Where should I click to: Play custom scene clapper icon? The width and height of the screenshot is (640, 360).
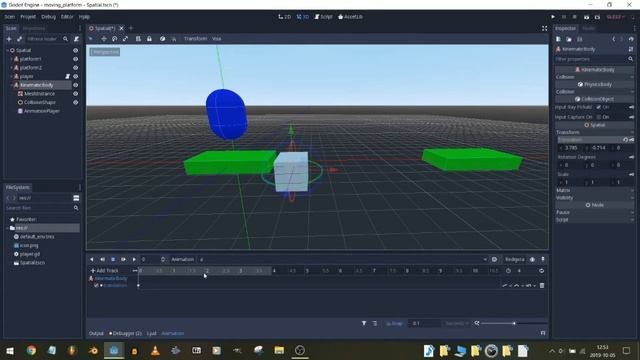(597, 17)
